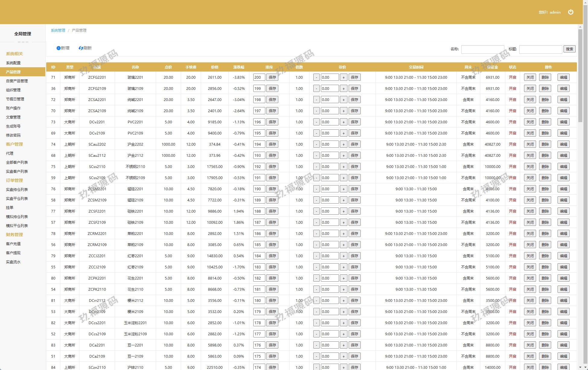Viewport: 588px width, 370px height.
Task: Click the 刷新 refresh icon
Action: pyautogui.click(x=81, y=48)
